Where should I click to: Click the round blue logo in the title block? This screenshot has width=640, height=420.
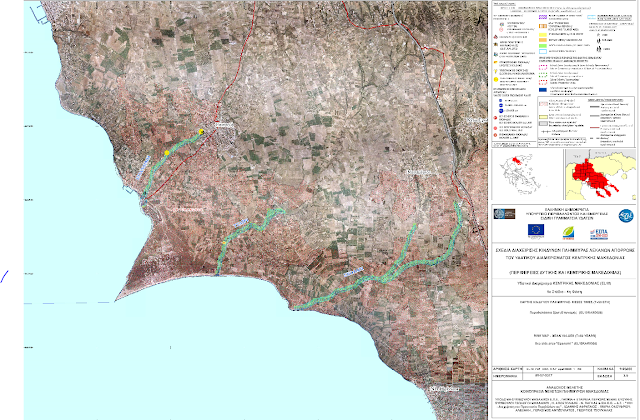coord(626,216)
